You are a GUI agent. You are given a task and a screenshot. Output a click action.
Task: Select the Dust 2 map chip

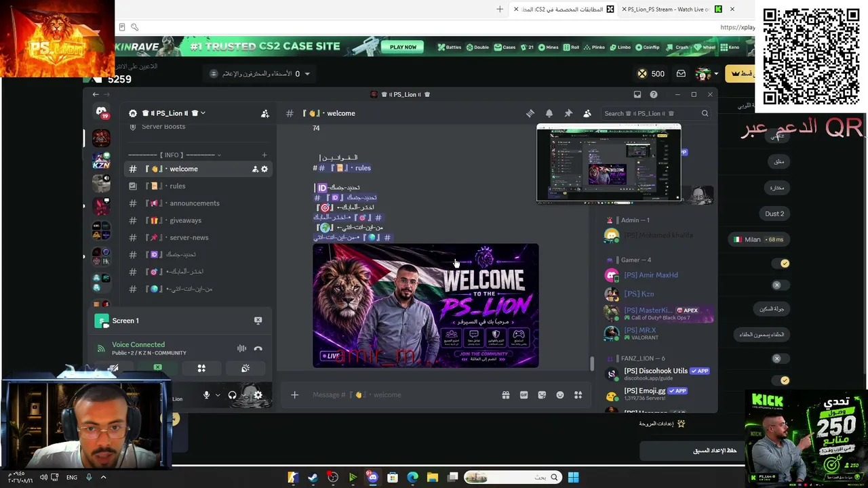pos(774,213)
